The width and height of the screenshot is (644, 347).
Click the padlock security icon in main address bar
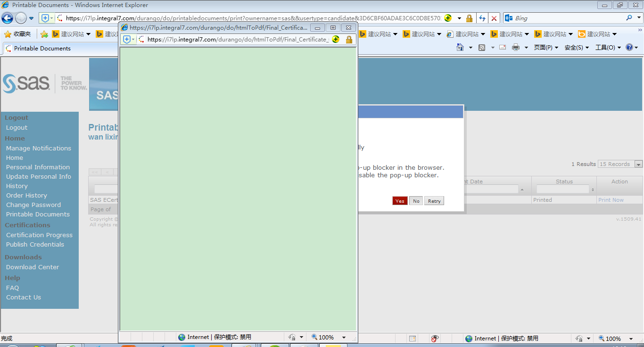[x=469, y=18]
